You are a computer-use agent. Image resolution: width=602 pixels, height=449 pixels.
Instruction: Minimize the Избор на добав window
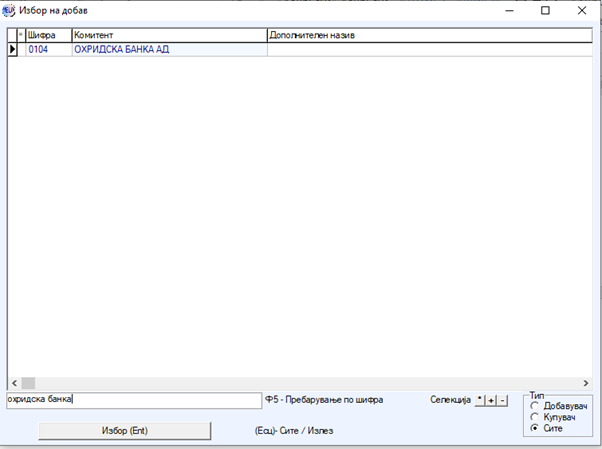509,10
